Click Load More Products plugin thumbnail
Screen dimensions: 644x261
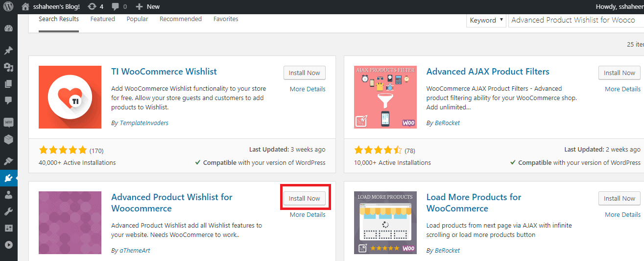coord(385,223)
